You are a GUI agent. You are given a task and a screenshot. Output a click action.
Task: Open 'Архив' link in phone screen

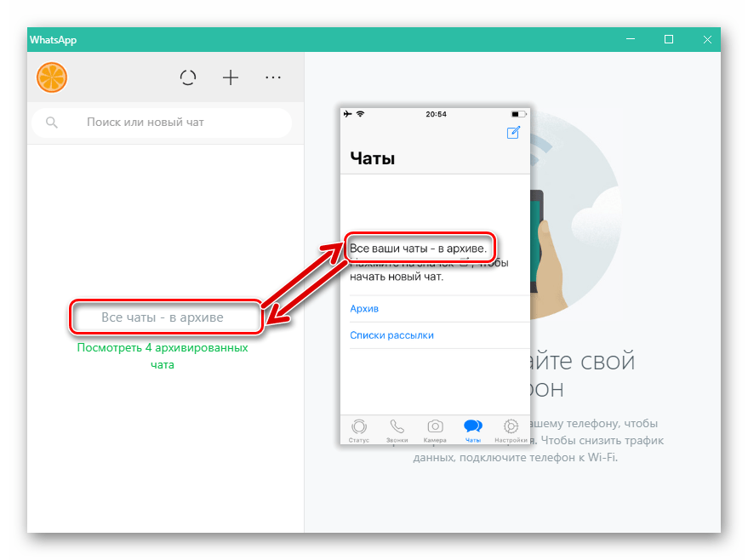[x=364, y=309]
